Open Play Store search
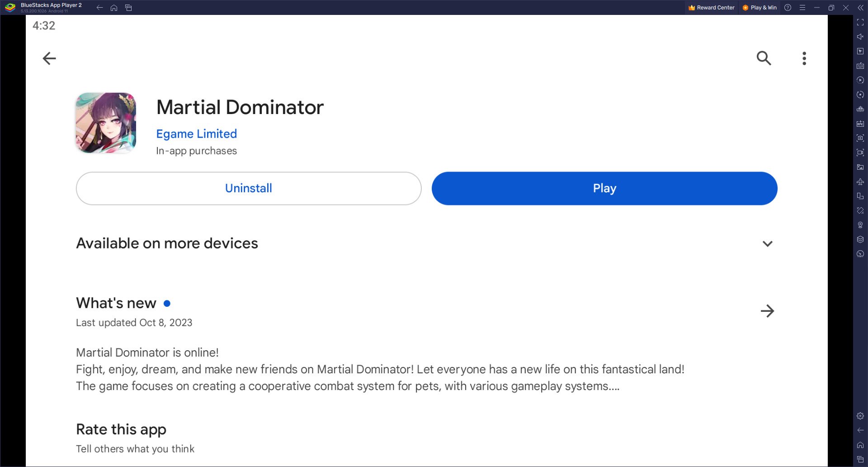 pyautogui.click(x=764, y=58)
